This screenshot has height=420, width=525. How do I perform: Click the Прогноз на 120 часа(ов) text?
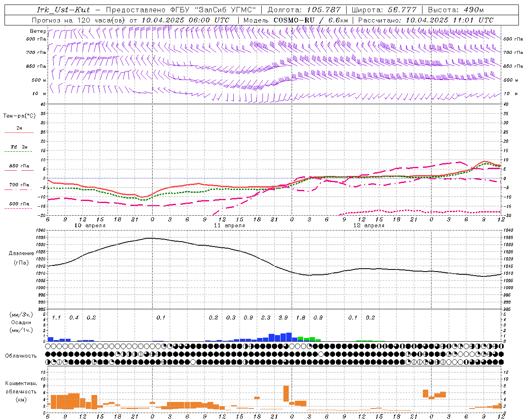coord(78,20)
